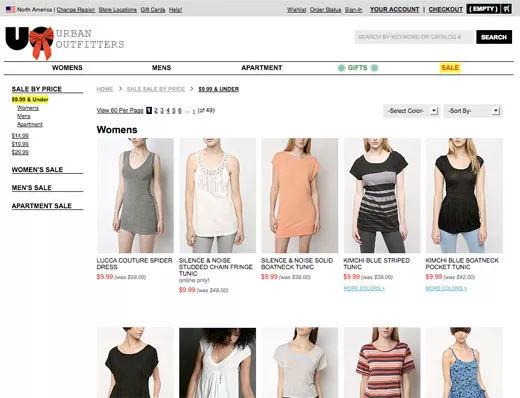520x398 pixels.
Task: Open the Store Locations link
Action: [118, 10]
